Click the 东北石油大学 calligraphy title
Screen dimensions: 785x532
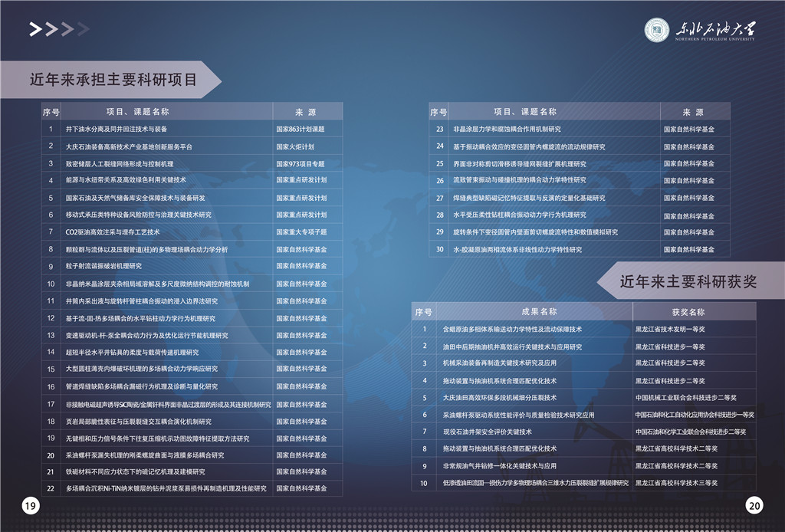[x=713, y=29]
